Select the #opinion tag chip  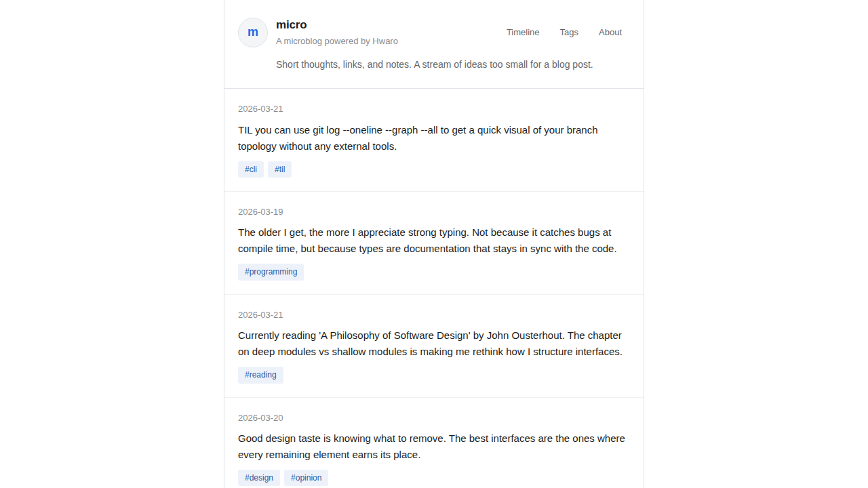(x=306, y=478)
